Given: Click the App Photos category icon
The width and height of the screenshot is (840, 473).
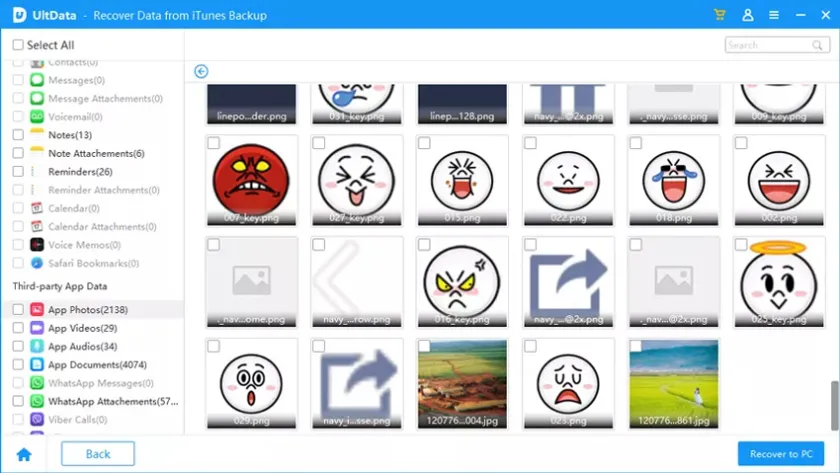Looking at the screenshot, I should pyautogui.click(x=37, y=310).
